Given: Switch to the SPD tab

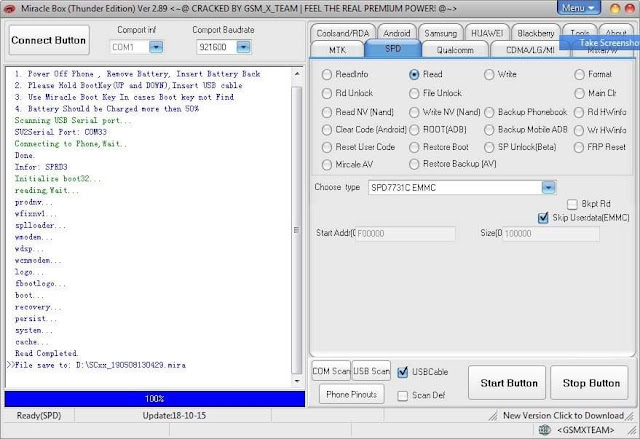Looking at the screenshot, I should click(393, 49).
